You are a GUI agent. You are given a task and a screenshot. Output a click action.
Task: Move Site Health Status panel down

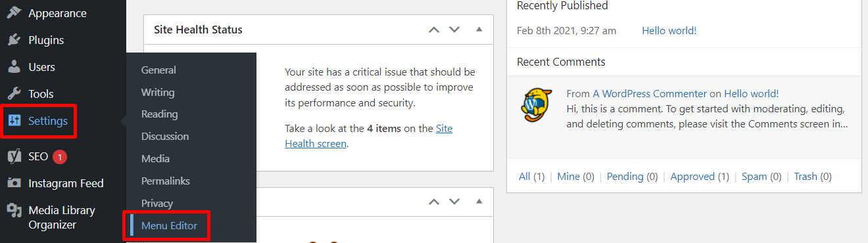click(454, 30)
